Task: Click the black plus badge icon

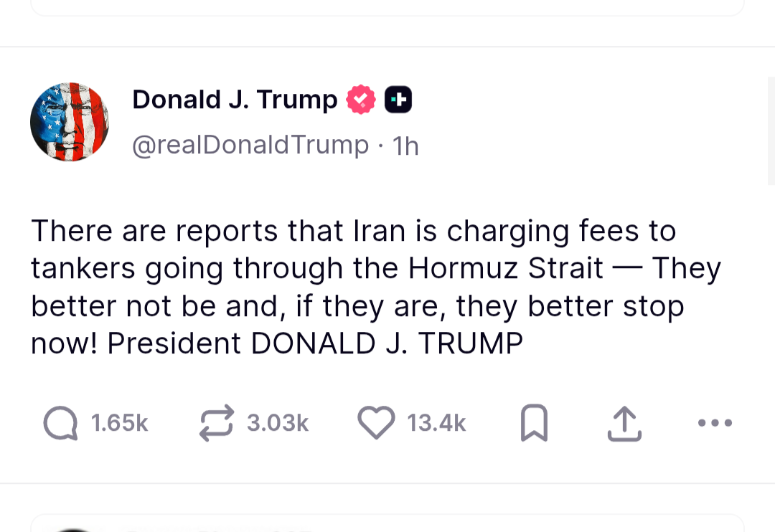Action: (398, 100)
